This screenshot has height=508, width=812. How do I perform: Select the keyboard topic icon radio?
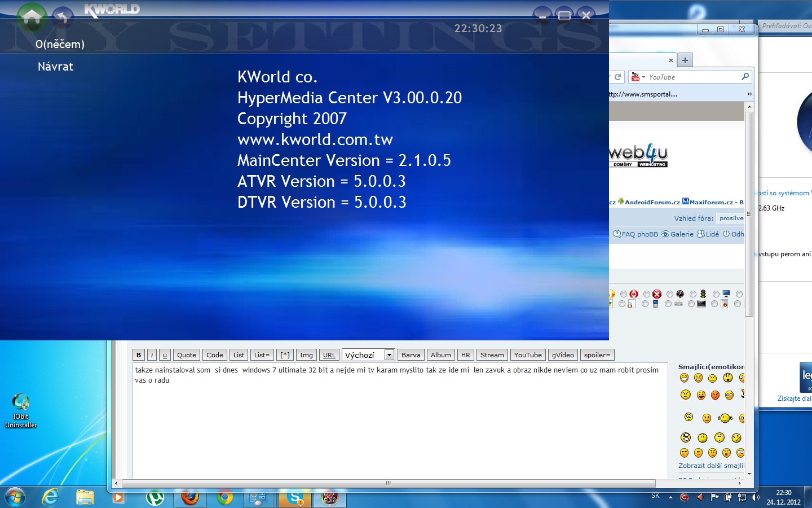tap(668, 304)
